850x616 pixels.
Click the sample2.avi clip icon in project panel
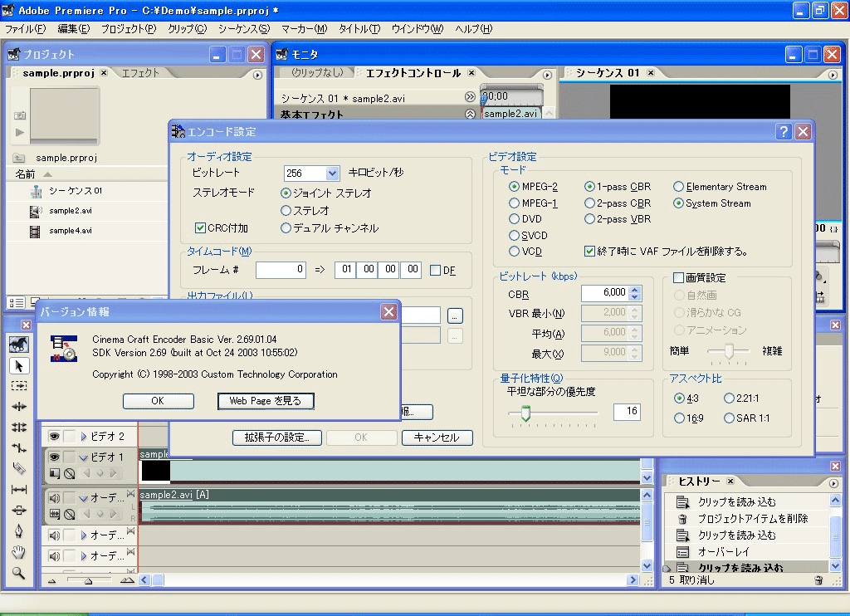pos(36,212)
